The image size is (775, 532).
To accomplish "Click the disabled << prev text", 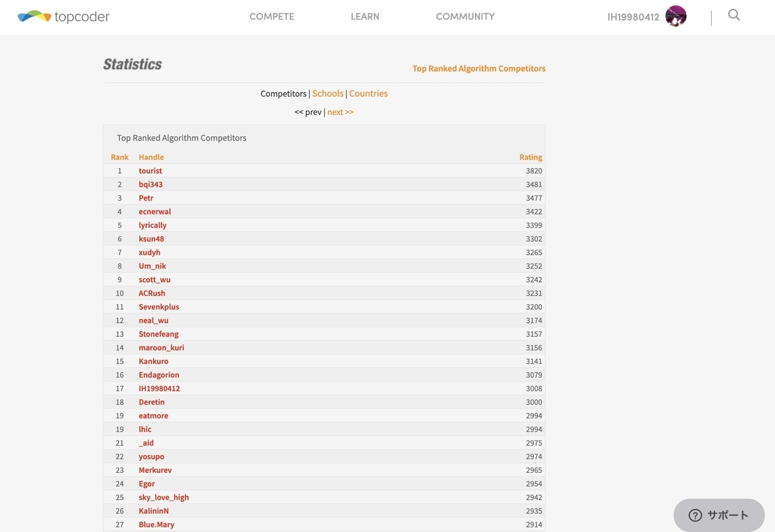I will click(x=308, y=112).
